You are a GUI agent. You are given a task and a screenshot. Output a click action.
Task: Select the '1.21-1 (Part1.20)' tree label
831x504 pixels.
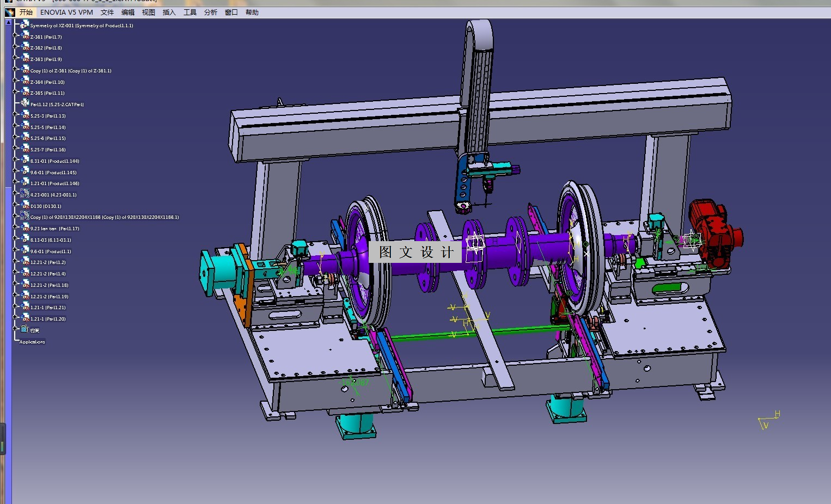point(48,319)
